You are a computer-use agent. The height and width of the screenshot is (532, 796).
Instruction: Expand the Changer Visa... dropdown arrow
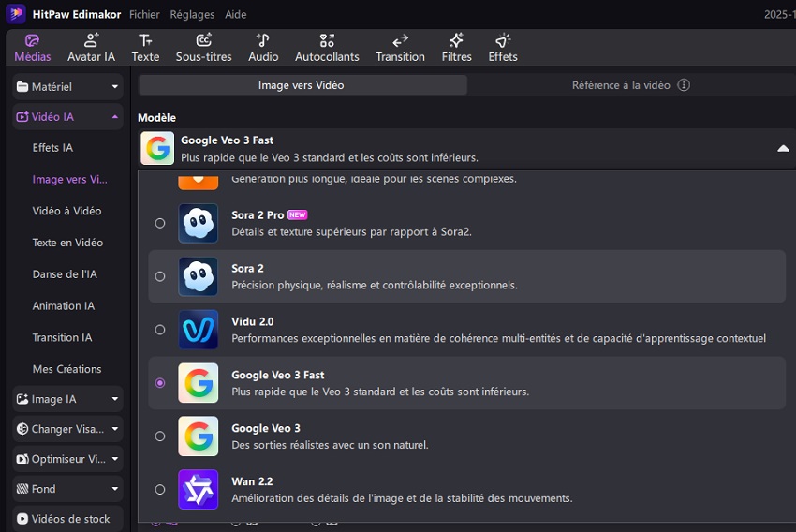(x=115, y=429)
